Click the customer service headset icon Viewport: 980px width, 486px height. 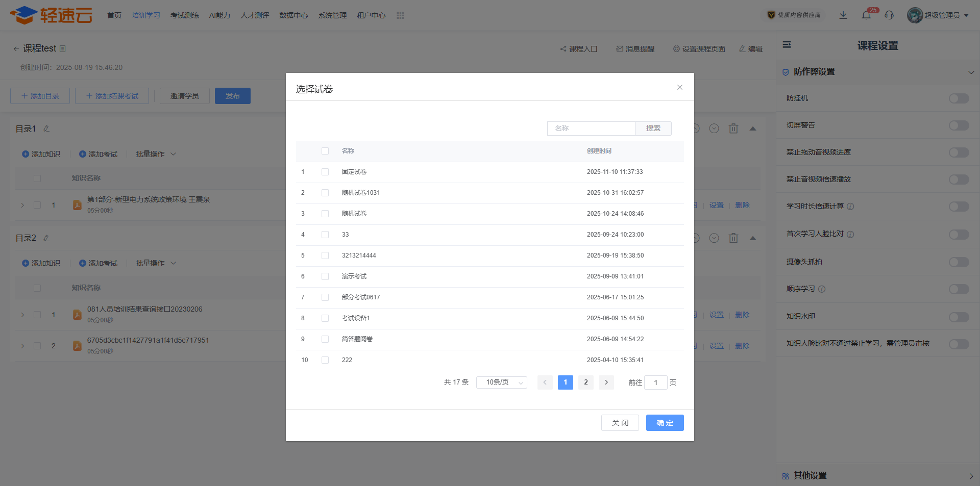point(889,15)
